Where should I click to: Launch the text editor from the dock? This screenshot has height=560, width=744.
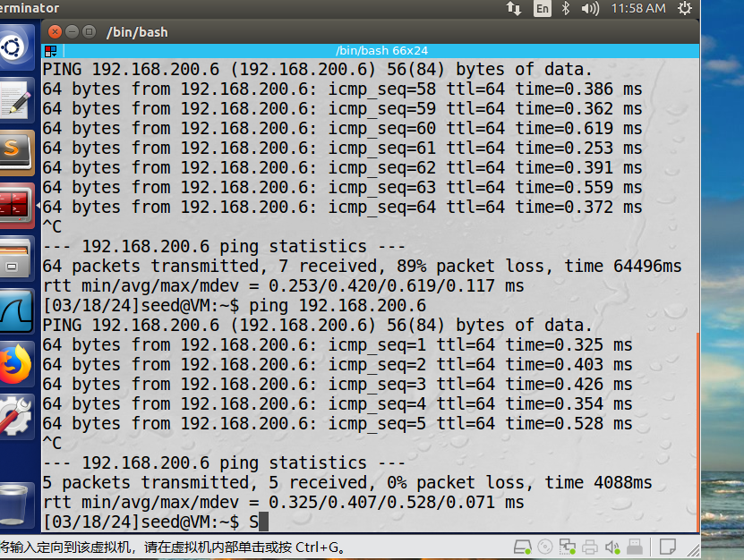[x=16, y=100]
